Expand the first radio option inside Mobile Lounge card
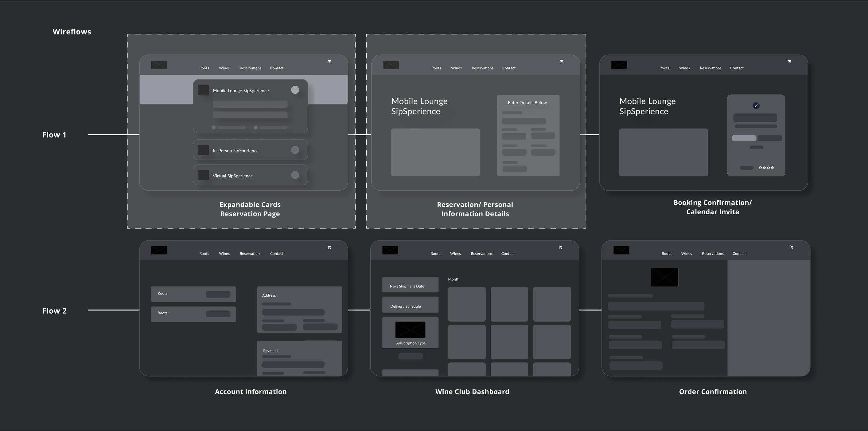 coord(213,128)
